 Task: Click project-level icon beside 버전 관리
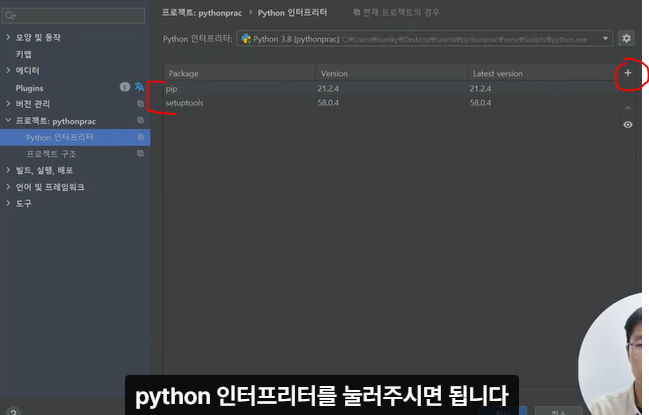pyautogui.click(x=140, y=104)
